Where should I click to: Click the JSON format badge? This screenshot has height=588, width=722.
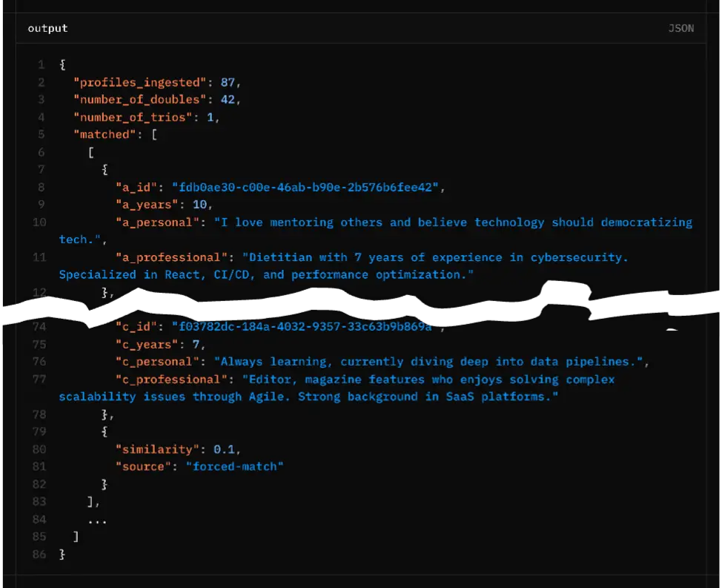coord(681,28)
